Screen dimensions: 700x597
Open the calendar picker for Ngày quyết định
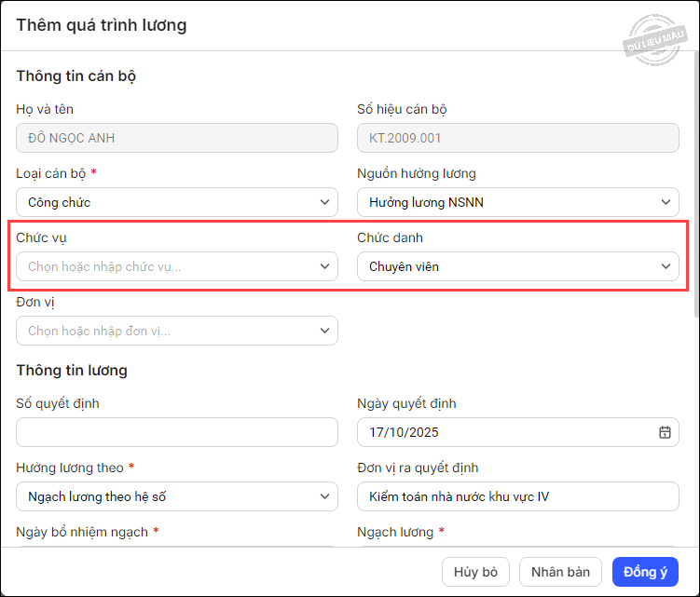click(665, 432)
